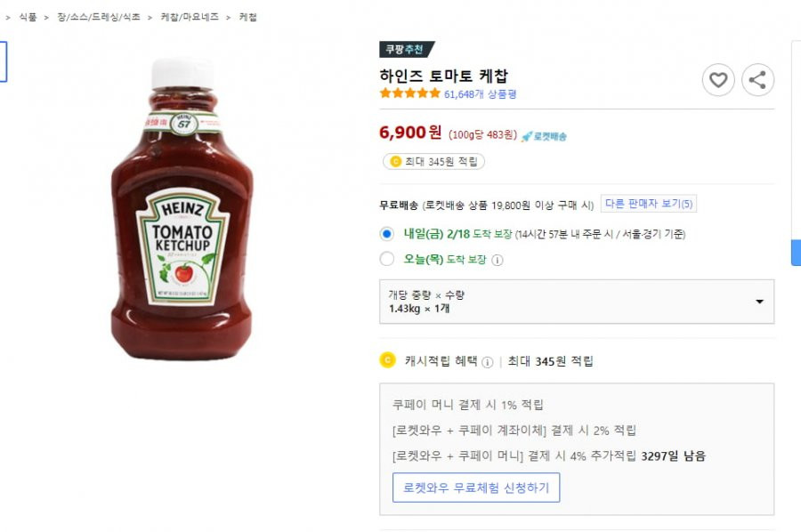Click 다른 판매자 보기(5) button

(x=649, y=204)
